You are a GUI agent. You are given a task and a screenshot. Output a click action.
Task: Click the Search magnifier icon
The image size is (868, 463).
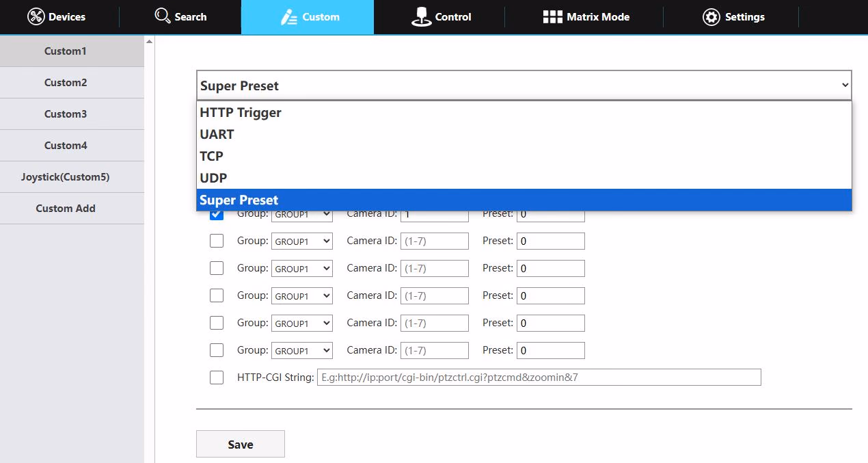(163, 16)
